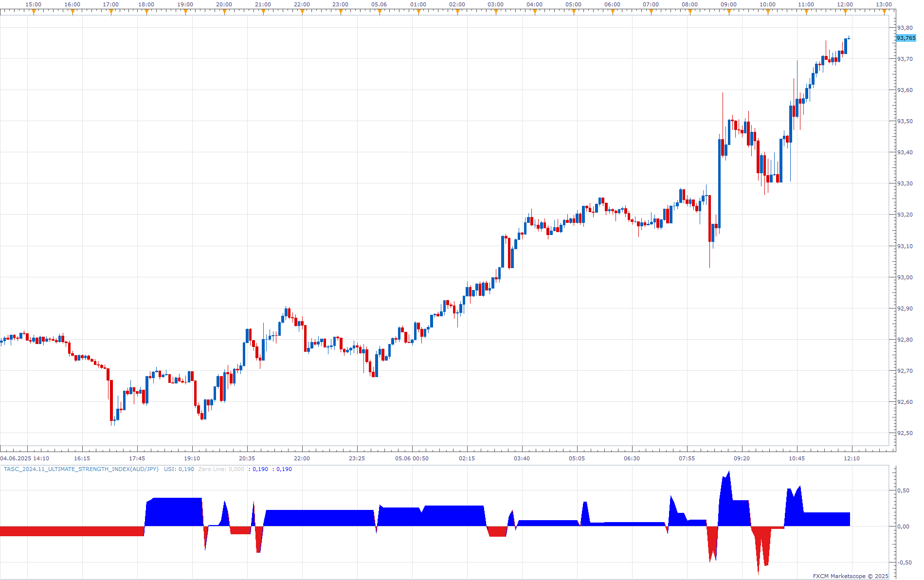
Task: Click the 05.06 00:50 bottom axis label
Action: click(x=412, y=458)
